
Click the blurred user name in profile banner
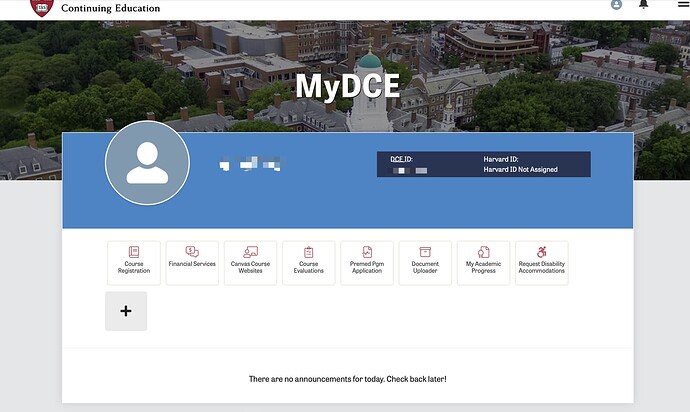pyautogui.click(x=250, y=163)
